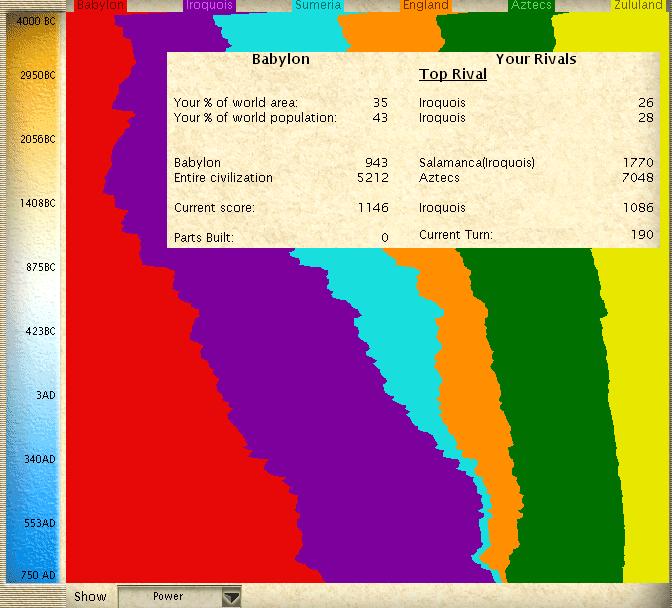Viewport: 672px width, 608px height.
Task: Click the Power combo box field
Action: click(x=168, y=597)
